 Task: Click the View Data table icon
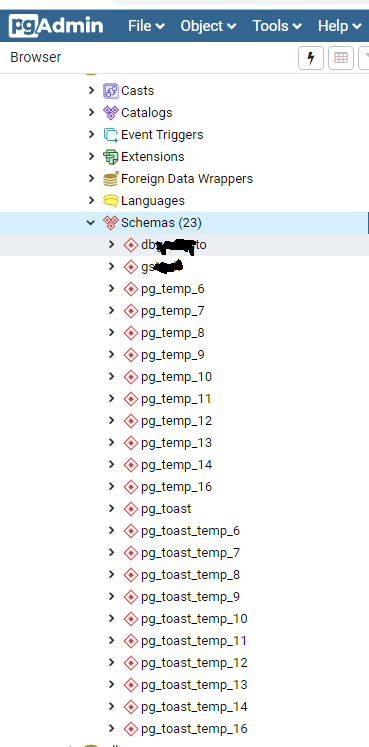click(340, 58)
